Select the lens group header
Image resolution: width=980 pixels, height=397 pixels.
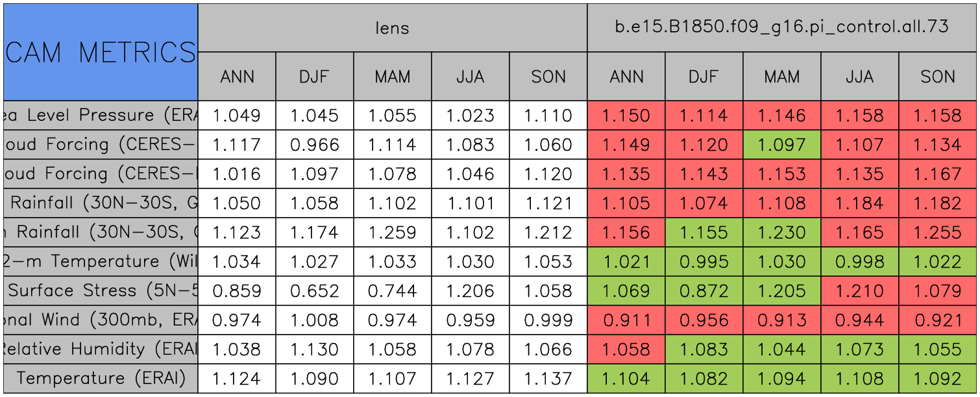392,28
